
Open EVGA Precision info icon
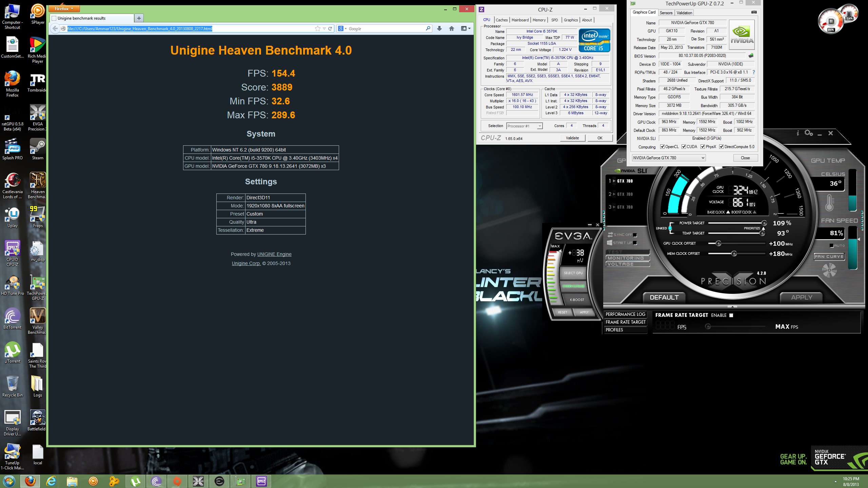coord(798,133)
